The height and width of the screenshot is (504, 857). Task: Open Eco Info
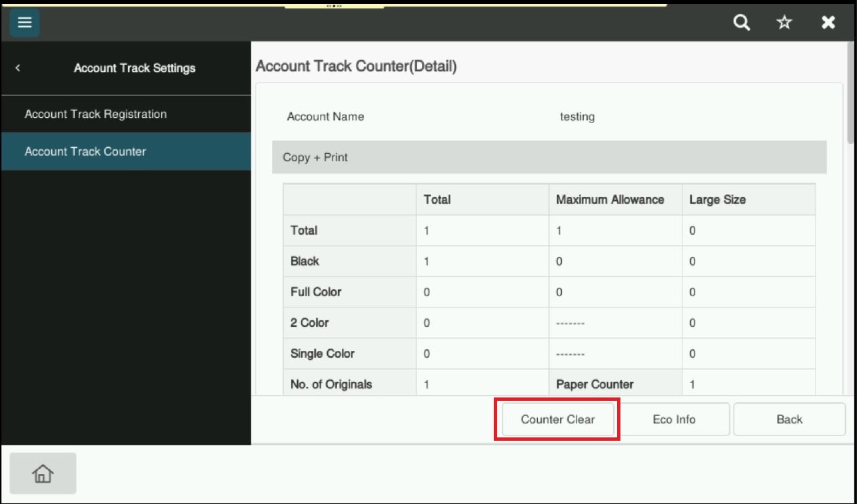[674, 419]
